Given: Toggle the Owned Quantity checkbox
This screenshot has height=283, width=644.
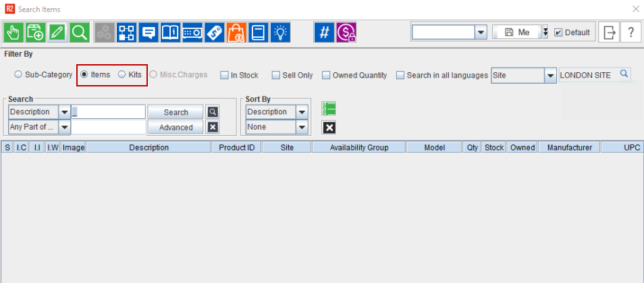Looking at the screenshot, I should [x=327, y=76].
